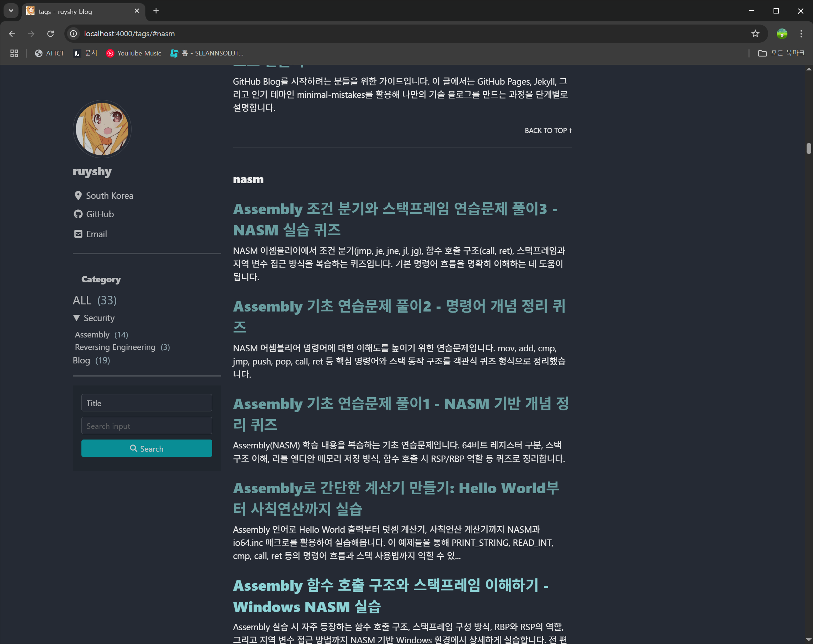Open the ATTCT bookmark
Viewport: 813px width, 644px height.
tap(49, 53)
